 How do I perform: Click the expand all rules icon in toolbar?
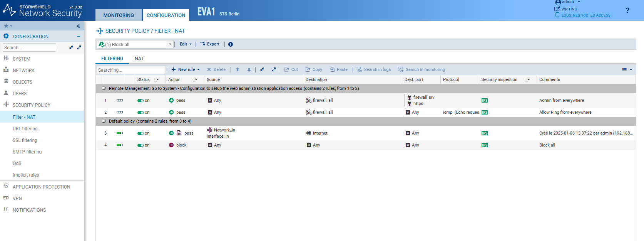(x=274, y=70)
